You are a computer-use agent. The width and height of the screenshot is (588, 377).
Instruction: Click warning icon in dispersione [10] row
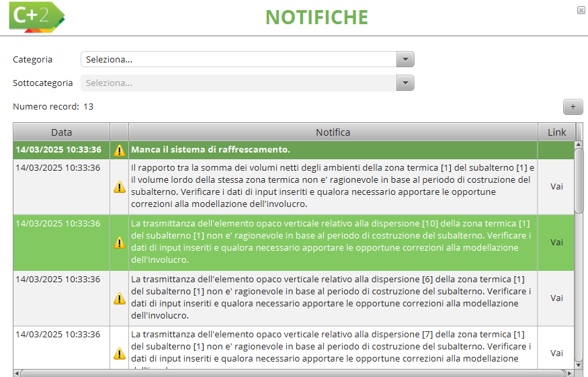119,243
